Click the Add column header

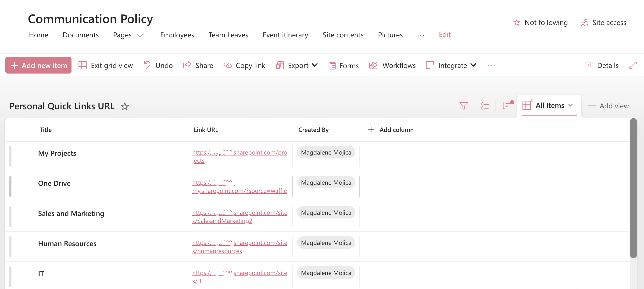tap(391, 130)
